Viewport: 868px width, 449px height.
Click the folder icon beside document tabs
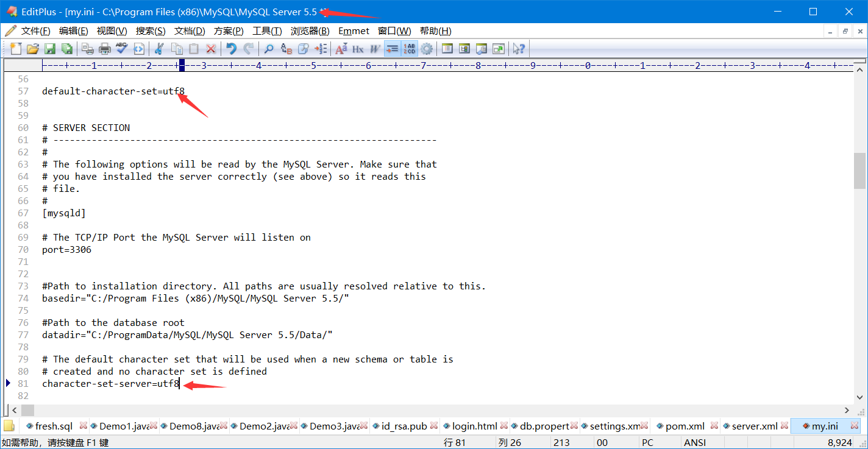9,426
